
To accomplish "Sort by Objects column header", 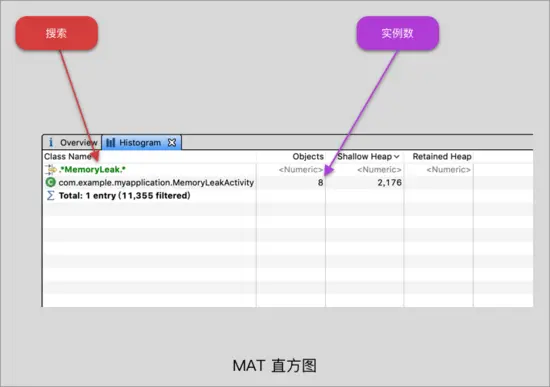I will [x=308, y=156].
